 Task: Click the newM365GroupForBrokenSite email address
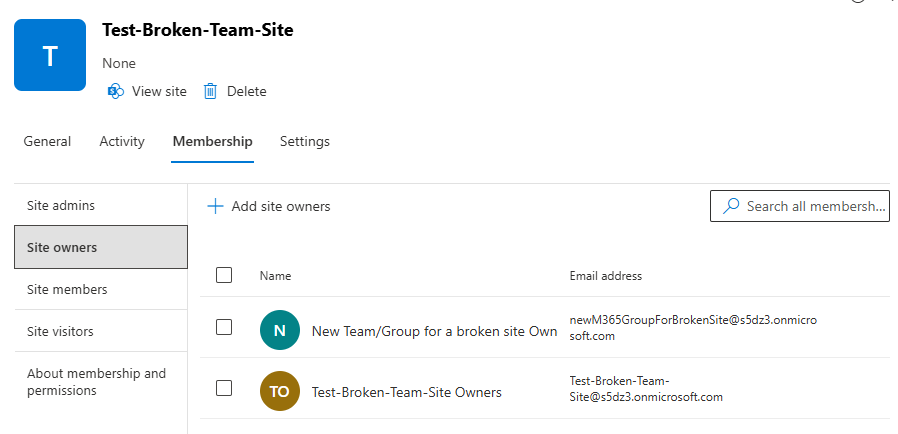click(x=693, y=328)
